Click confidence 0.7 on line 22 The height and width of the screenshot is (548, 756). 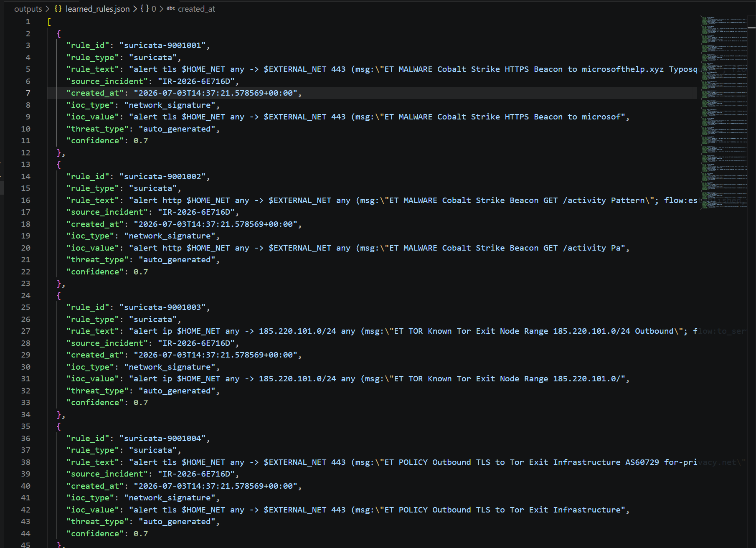(141, 272)
